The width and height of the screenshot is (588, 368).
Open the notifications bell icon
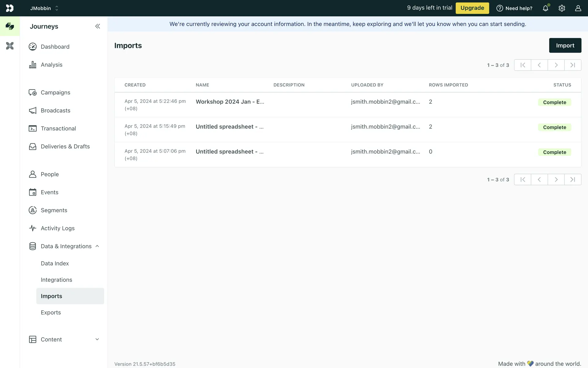pyautogui.click(x=545, y=8)
